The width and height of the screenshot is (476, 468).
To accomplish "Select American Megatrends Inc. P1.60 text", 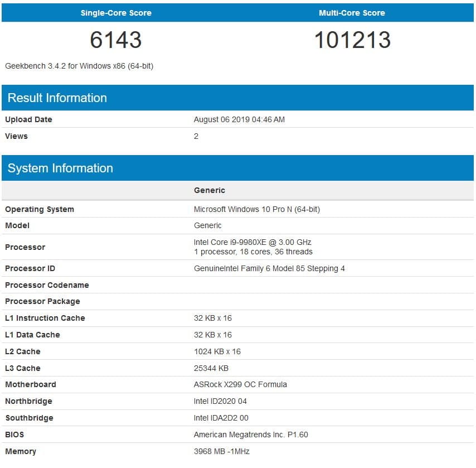I will point(251,435).
